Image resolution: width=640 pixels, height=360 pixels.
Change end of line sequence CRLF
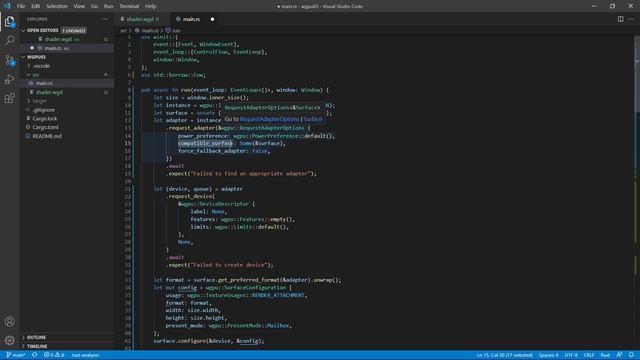click(x=589, y=355)
